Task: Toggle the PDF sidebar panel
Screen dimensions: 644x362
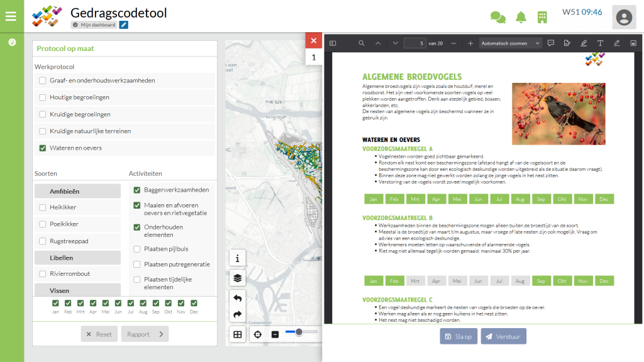Action: [x=333, y=43]
